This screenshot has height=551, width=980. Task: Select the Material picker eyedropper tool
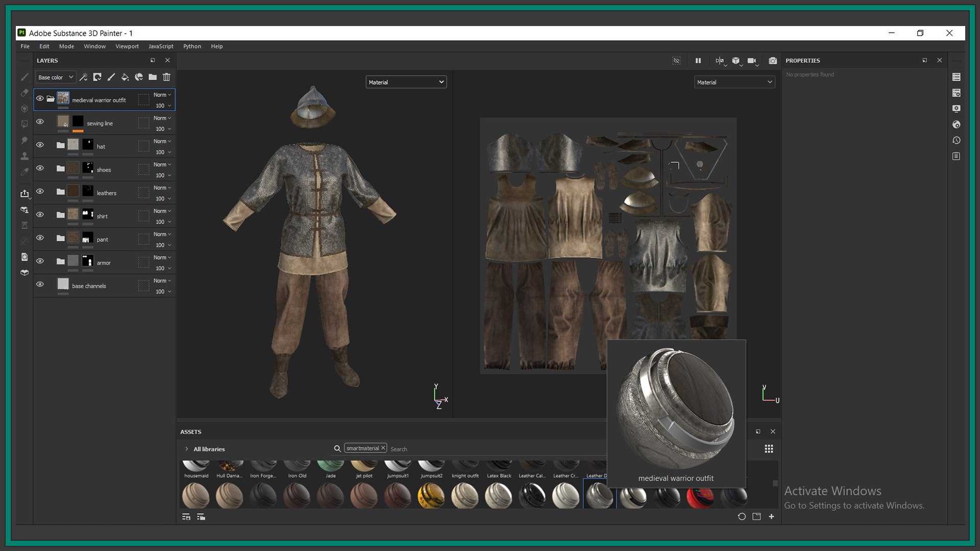(24, 172)
